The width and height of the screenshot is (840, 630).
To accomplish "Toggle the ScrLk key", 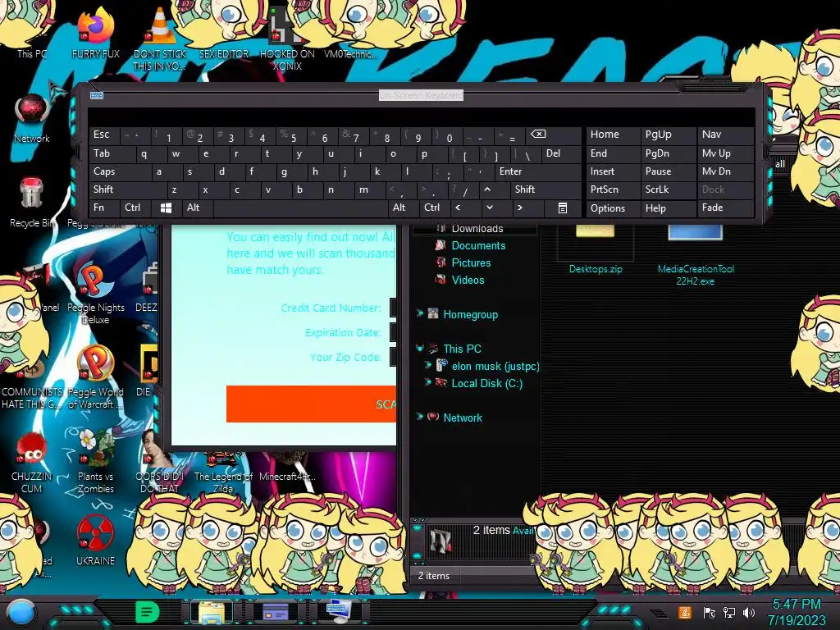I will pos(668,189).
